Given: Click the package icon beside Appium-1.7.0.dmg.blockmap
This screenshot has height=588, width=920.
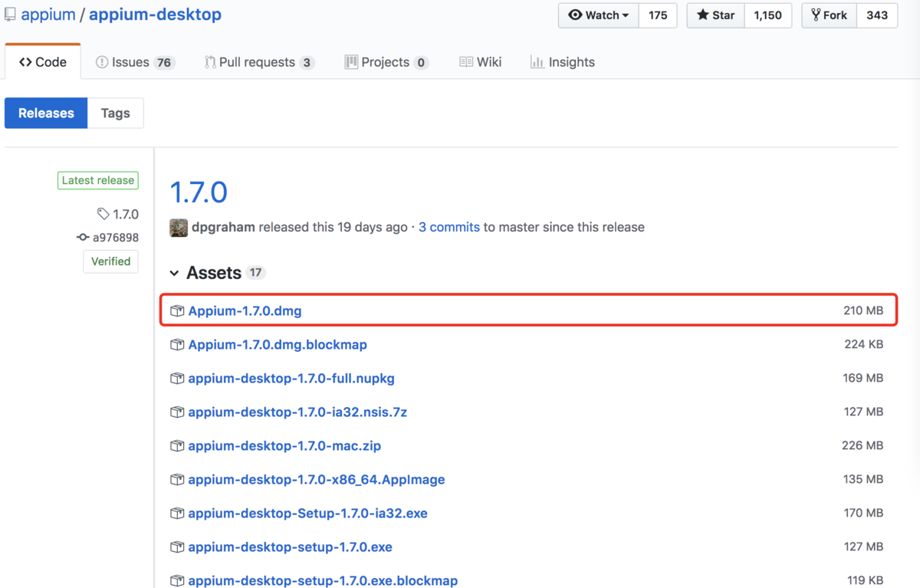Looking at the screenshot, I should coord(177,344).
